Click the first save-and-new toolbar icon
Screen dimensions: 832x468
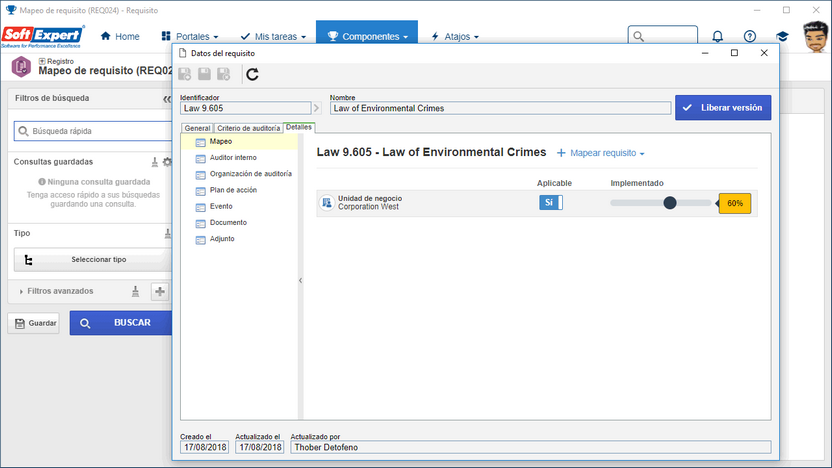tap(185, 74)
